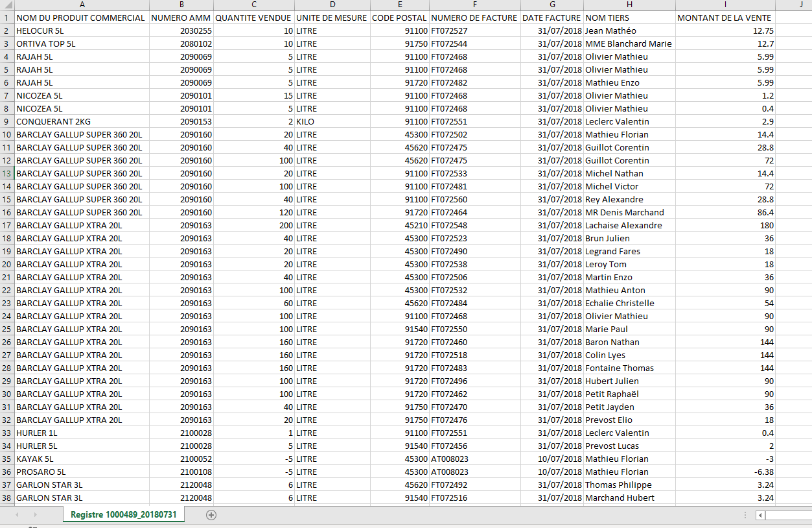Image resolution: width=812 pixels, height=528 pixels.
Task: Select row 35 header
Action: [x=6, y=459]
